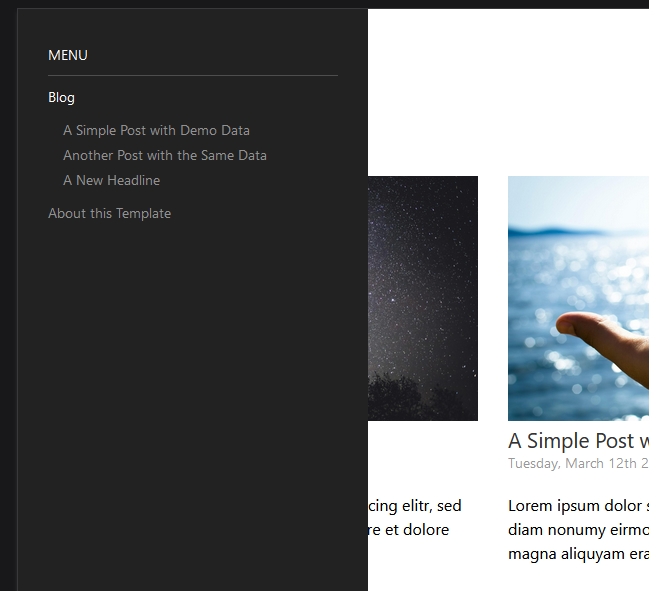This screenshot has height=591, width=649.
Task: Click the divider line beneath the MENU heading
Action: [x=193, y=75]
